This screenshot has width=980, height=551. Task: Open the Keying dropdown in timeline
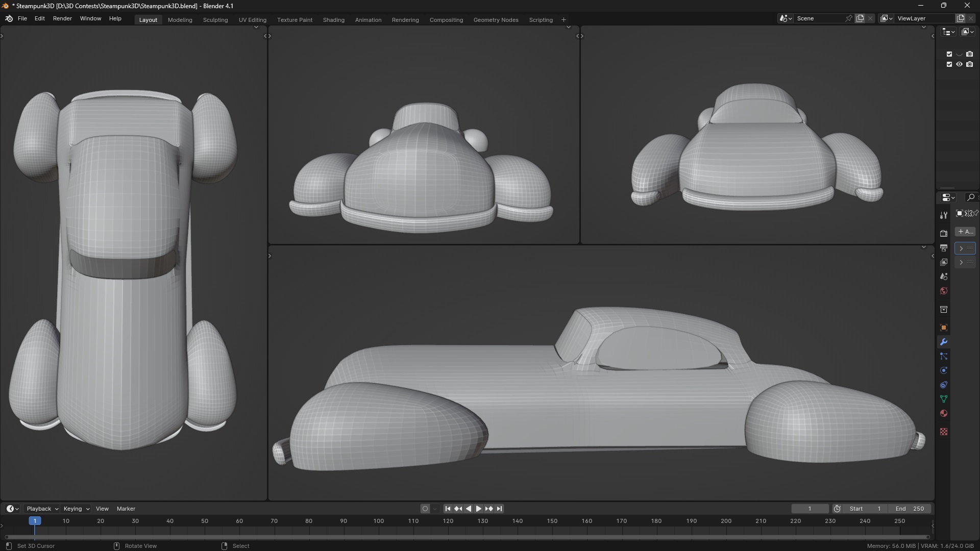76,509
